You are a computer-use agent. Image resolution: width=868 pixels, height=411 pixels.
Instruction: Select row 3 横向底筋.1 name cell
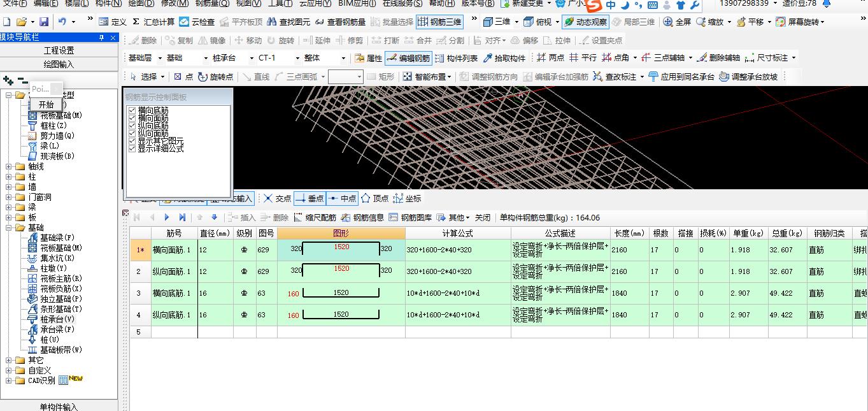click(173, 293)
